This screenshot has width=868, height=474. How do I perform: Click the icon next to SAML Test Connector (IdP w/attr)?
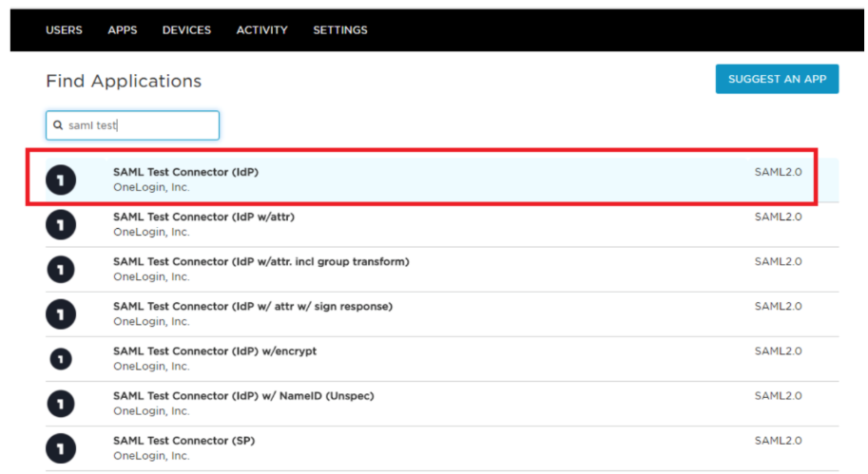pyautogui.click(x=61, y=223)
